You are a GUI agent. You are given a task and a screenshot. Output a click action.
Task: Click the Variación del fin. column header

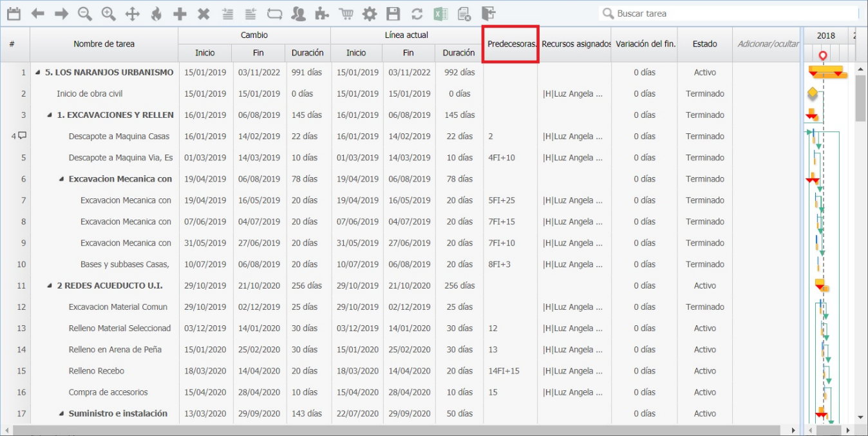pos(645,44)
